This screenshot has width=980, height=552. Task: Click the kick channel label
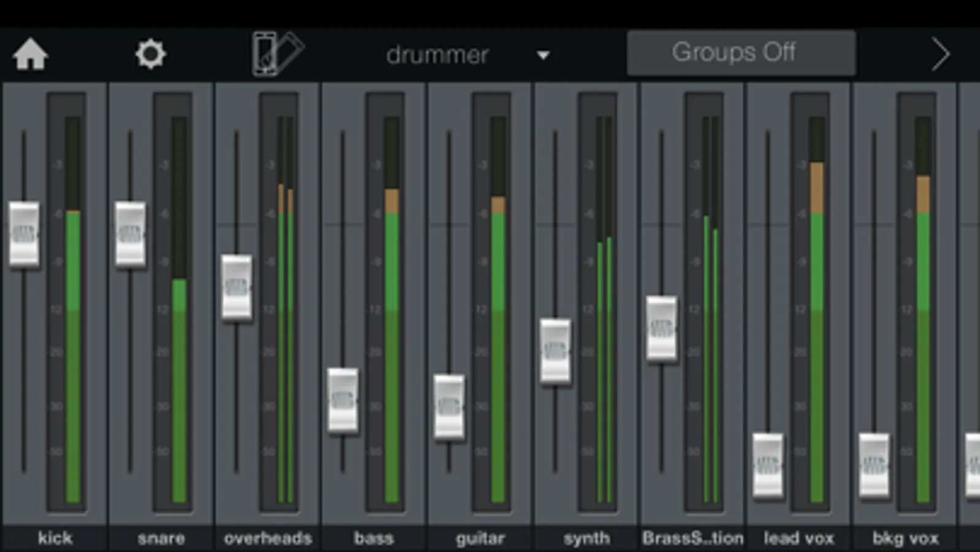coord(55,539)
